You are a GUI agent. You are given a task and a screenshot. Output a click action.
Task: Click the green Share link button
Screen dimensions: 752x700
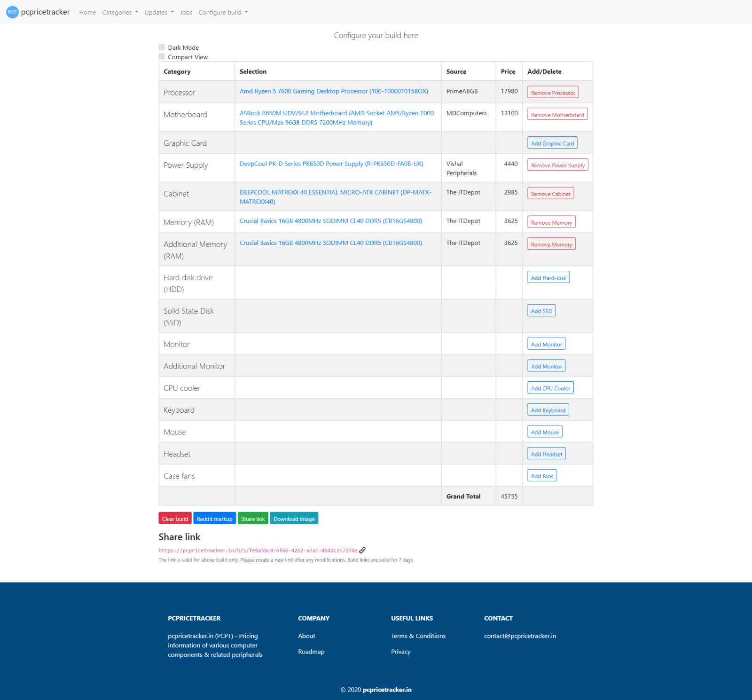tap(253, 519)
